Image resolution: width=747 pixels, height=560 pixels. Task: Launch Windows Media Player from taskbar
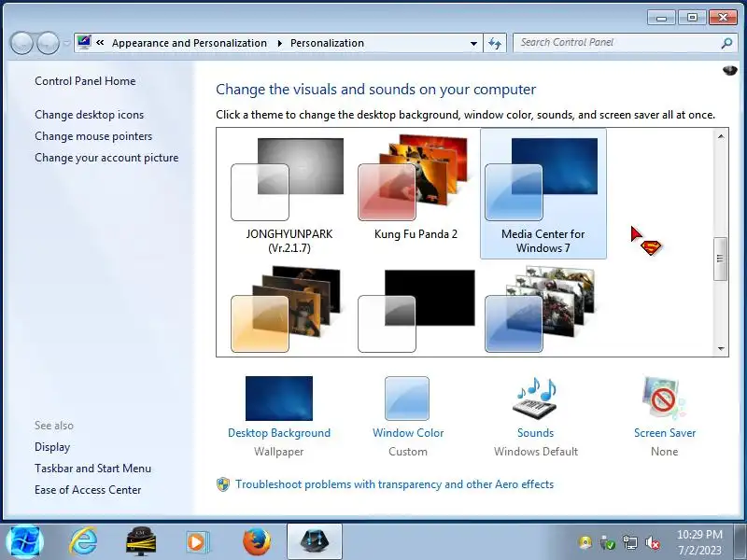[196, 542]
